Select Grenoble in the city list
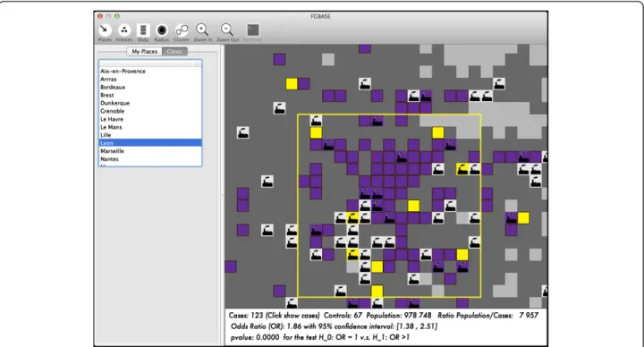 coord(150,111)
